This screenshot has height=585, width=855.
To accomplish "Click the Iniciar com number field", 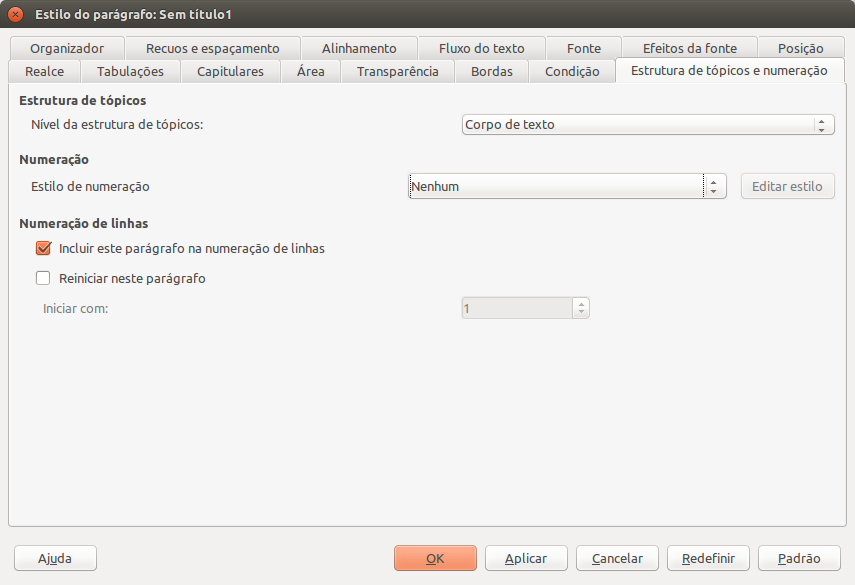I will pyautogui.click(x=517, y=309).
